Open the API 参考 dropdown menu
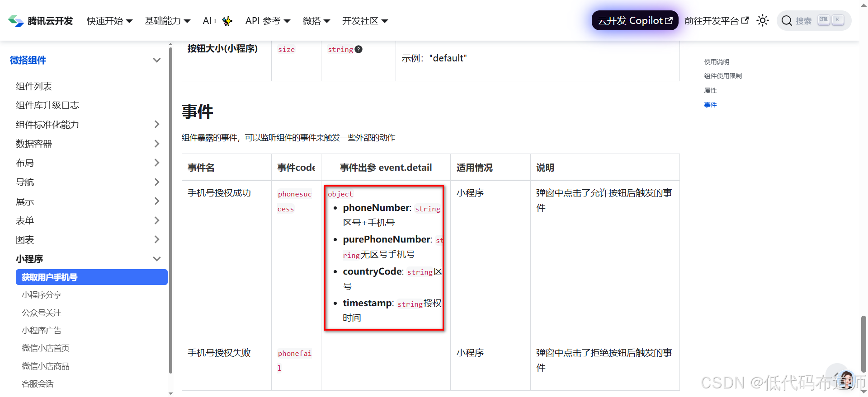The width and height of the screenshot is (868, 397). 268,21
